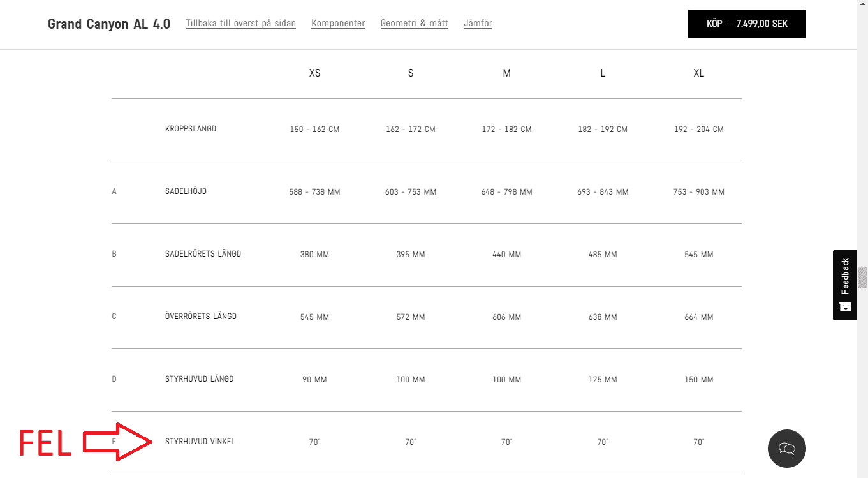The height and width of the screenshot is (478, 868).
Task: Select the 192 - 204 CM cell
Action: 699,130
